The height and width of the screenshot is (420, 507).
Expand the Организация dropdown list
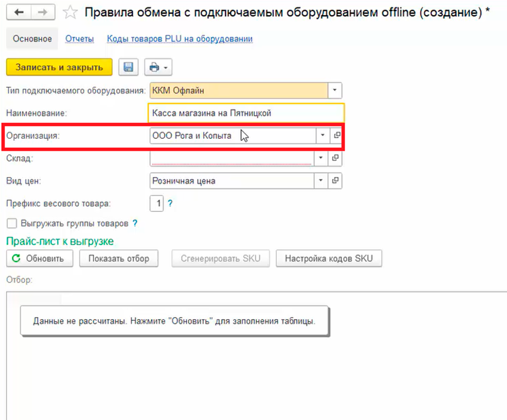[322, 135]
